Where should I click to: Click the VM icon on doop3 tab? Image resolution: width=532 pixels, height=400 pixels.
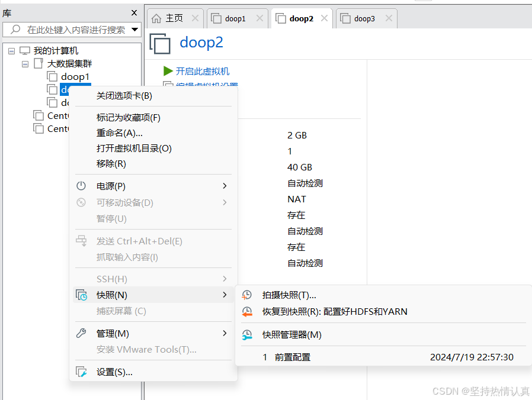pos(345,18)
